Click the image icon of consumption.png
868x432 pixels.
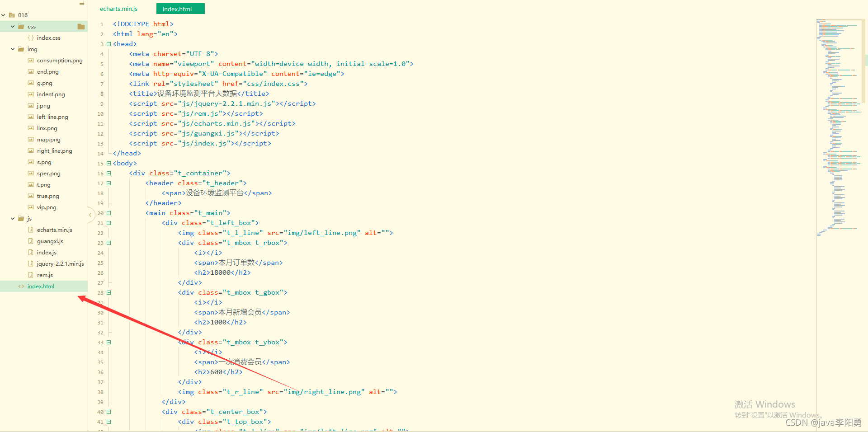(x=31, y=60)
